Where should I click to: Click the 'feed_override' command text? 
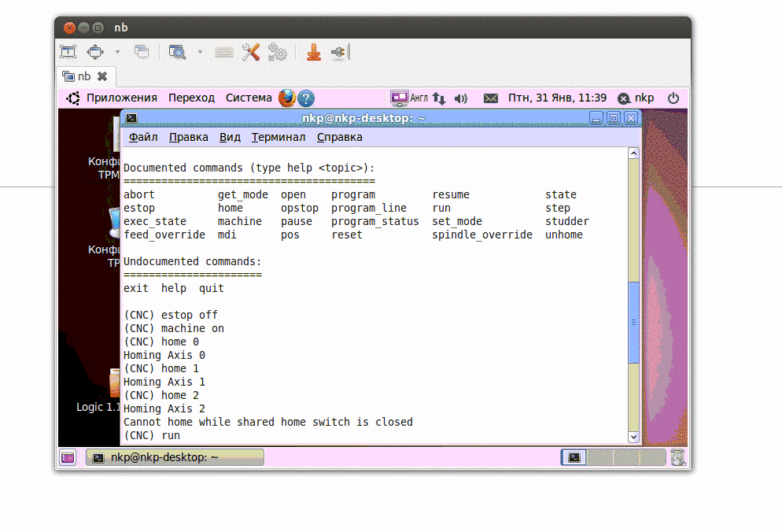[164, 235]
